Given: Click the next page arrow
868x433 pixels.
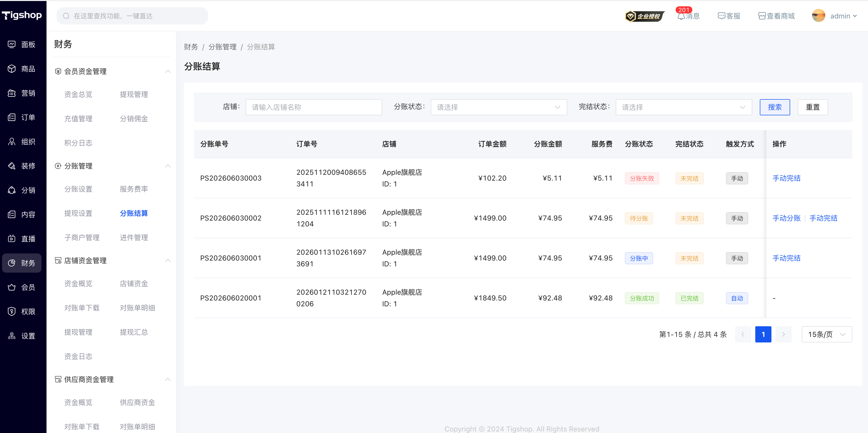Looking at the screenshot, I should 783,334.
